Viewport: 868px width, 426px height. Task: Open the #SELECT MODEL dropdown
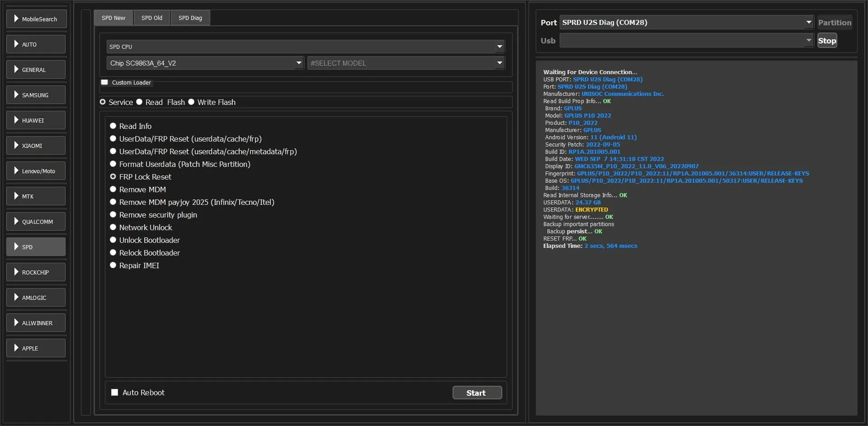point(406,63)
